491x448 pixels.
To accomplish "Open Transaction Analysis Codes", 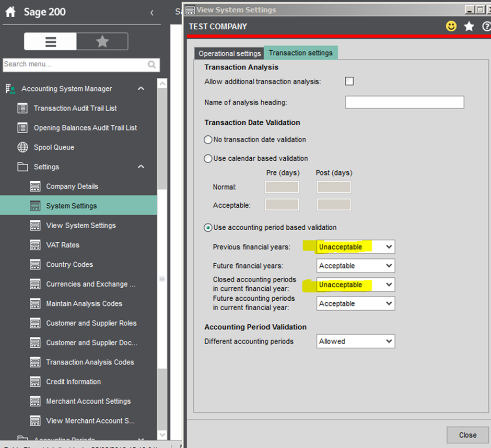I will (x=90, y=362).
